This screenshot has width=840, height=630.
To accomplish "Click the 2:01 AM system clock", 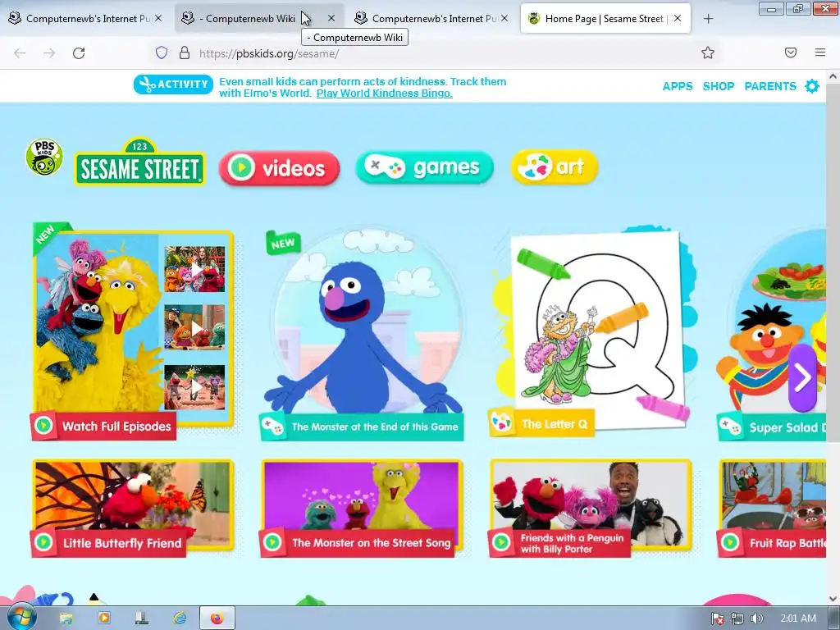I will click(798, 619).
